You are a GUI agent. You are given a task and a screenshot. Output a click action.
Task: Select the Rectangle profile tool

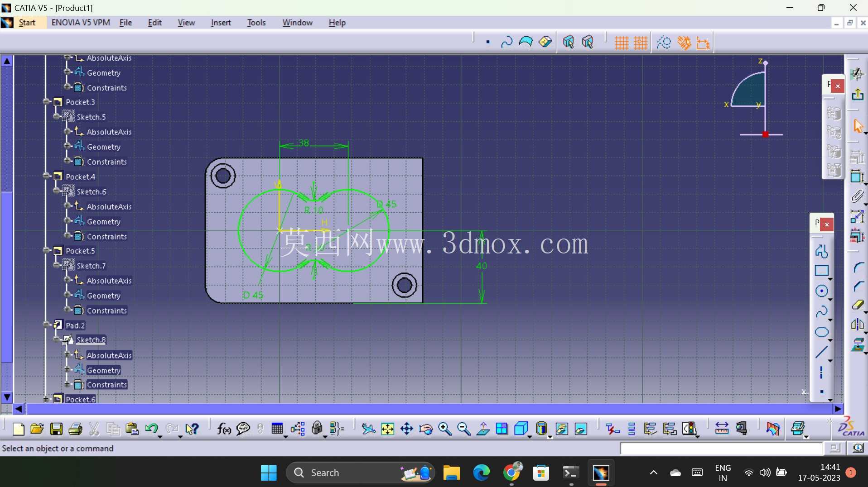(x=822, y=271)
